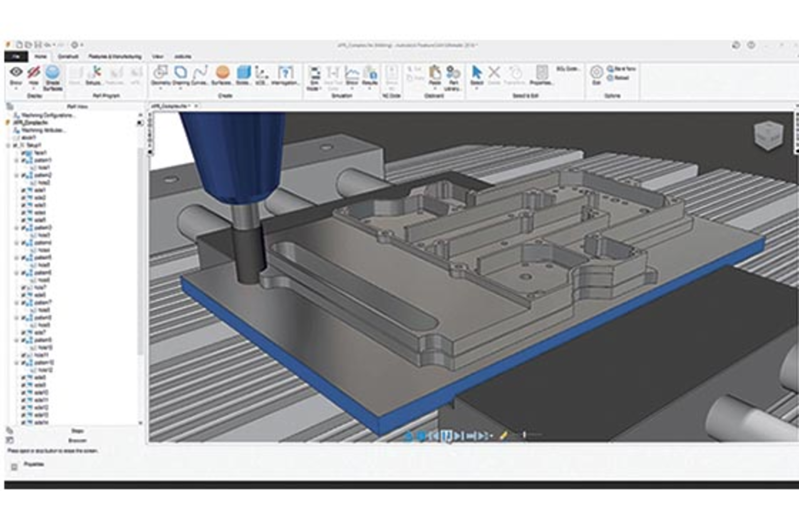Open the UCS tool in Create group
Screen dimensions: 799x532
[x=261, y=75]
